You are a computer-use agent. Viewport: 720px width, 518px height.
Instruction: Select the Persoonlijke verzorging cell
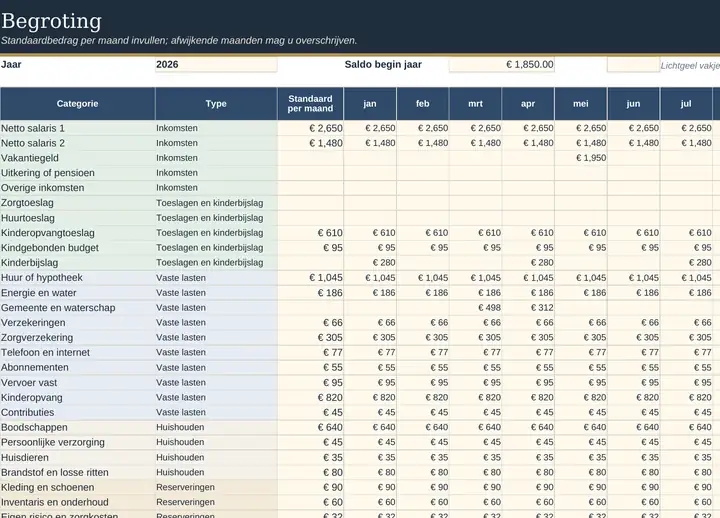(78, 442)
